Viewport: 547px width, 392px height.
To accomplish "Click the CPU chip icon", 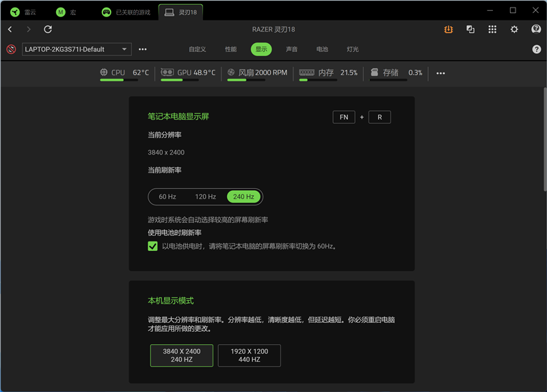I will (x=104, y=73).
